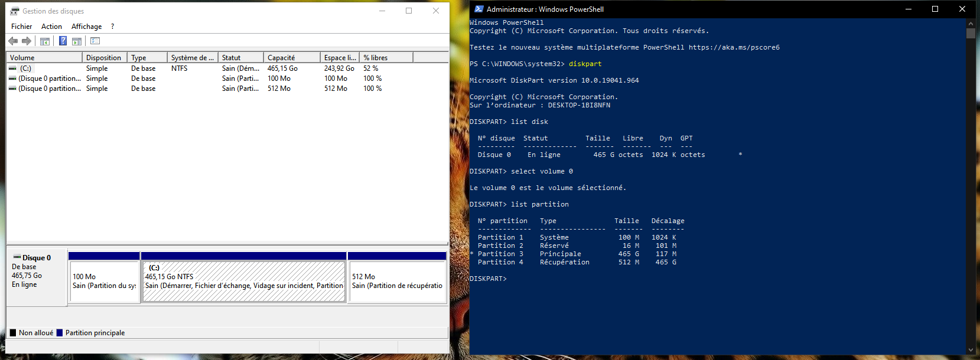Image resolution: width=980 pixels, height=360 pixels.
Task: Close the Windows PowerShell window
Action: [x=962, y=9]
